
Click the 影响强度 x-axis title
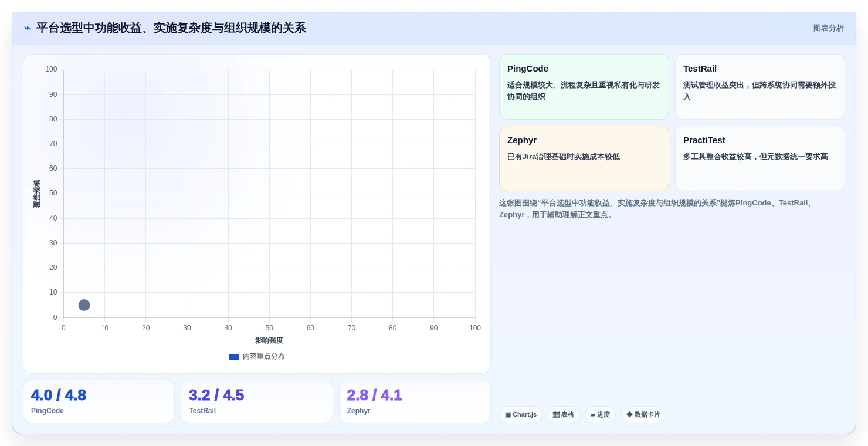pyautogui.click(x=269, y=340)
